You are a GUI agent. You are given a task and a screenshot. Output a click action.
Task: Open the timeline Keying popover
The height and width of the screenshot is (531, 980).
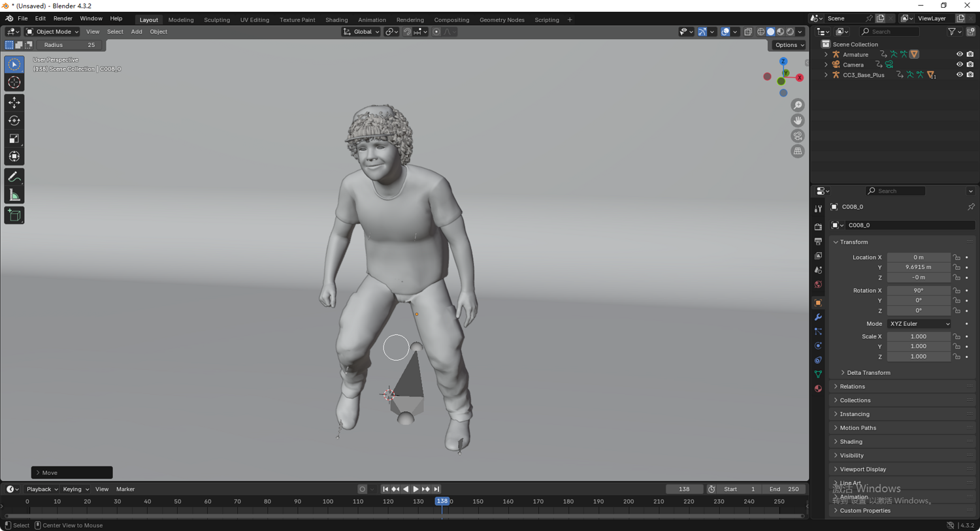click(76, 489)
